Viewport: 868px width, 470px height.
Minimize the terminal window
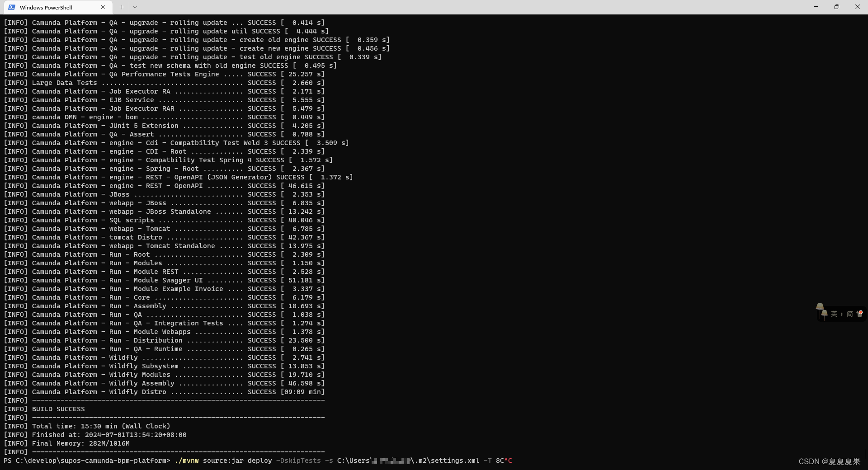816,7
